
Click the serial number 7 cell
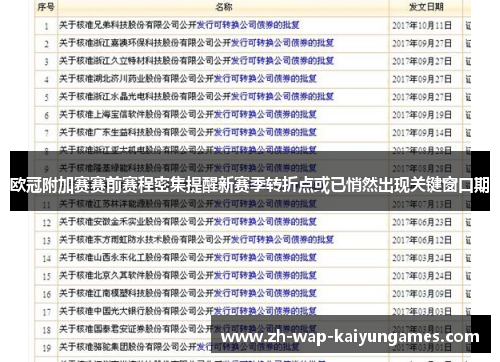point(46,133)
